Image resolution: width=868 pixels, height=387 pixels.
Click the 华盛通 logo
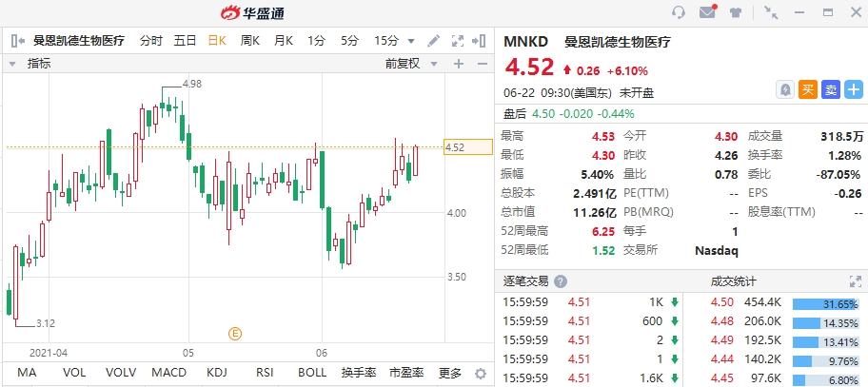click(252, 12)
